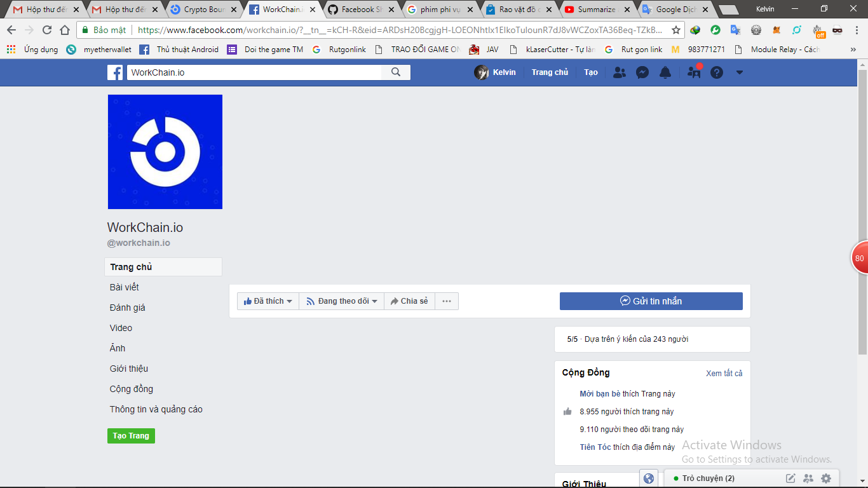Open chat settings gear icon
The width and height of the screenshot is (868, 488).
(826, 478)
